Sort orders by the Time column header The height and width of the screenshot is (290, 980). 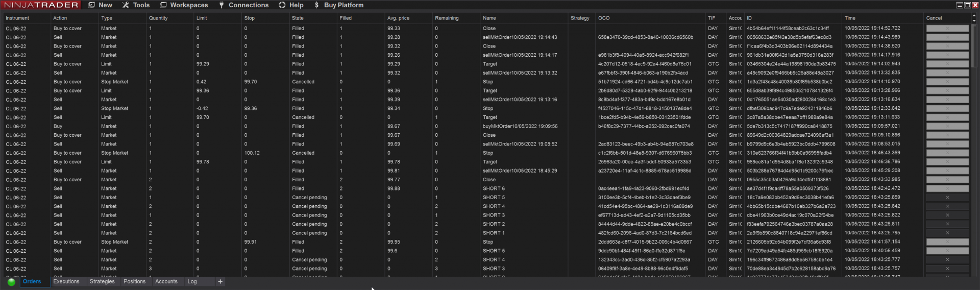[850, 18]
